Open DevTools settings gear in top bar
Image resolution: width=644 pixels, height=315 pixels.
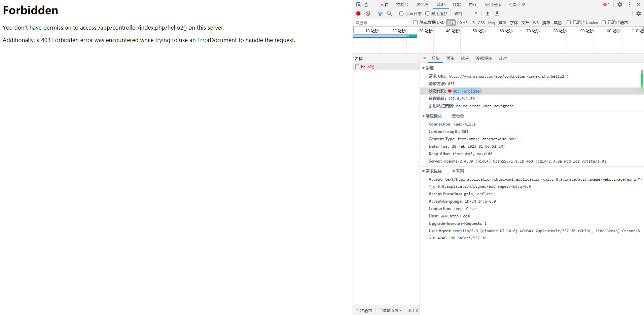tap(620, 4)
